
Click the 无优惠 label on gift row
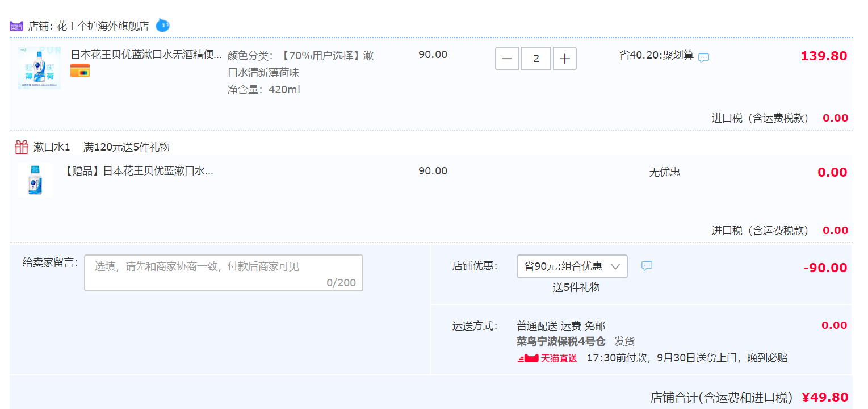tap(665, 172)
